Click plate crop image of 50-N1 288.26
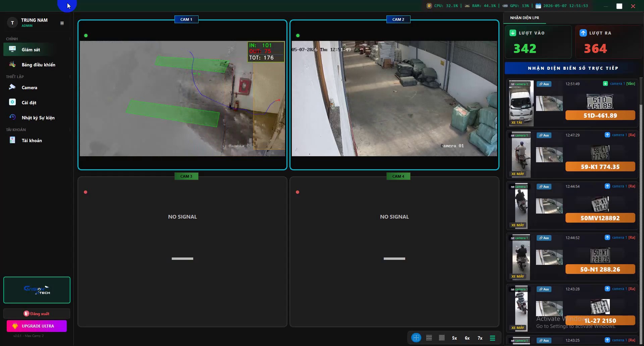The width and height of the screenshot is (644, 346). coord(600,255)
